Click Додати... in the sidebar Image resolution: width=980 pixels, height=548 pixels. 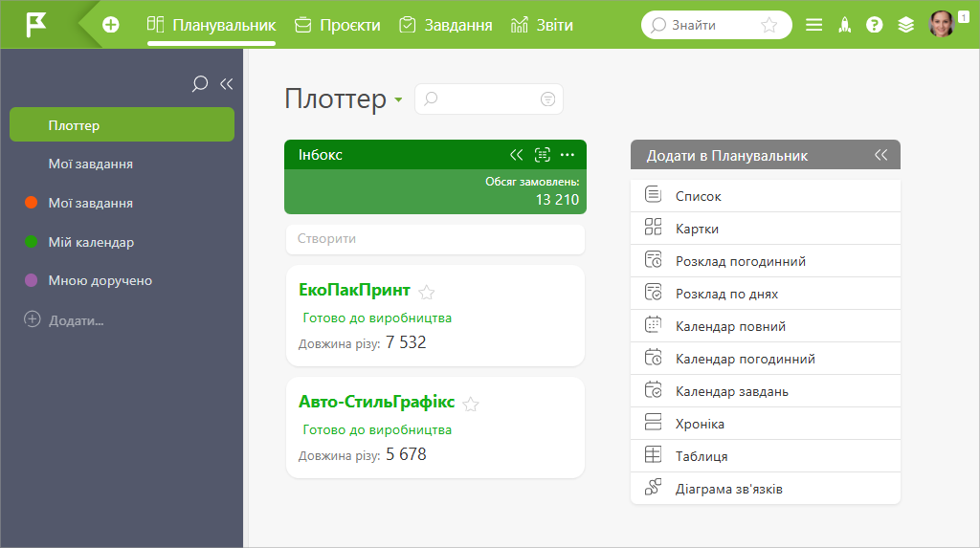click(x=77, y=320)
